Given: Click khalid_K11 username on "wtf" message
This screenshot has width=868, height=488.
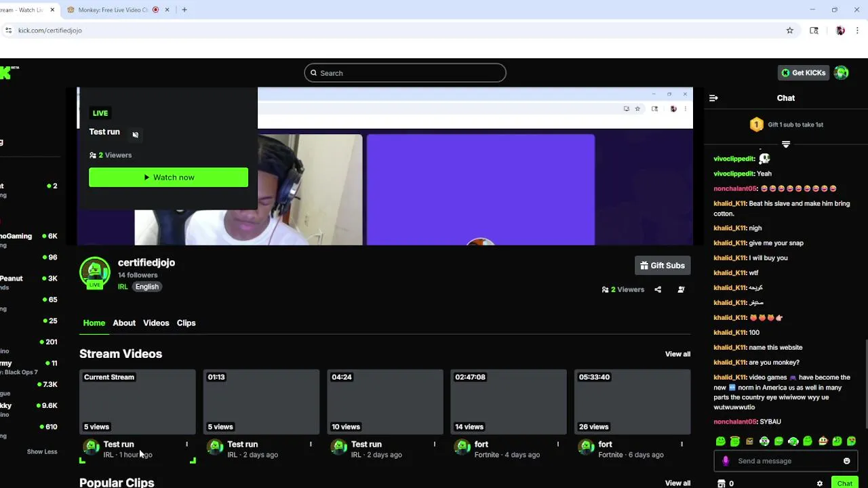Looking at the screenshot, I should [730, 273].
